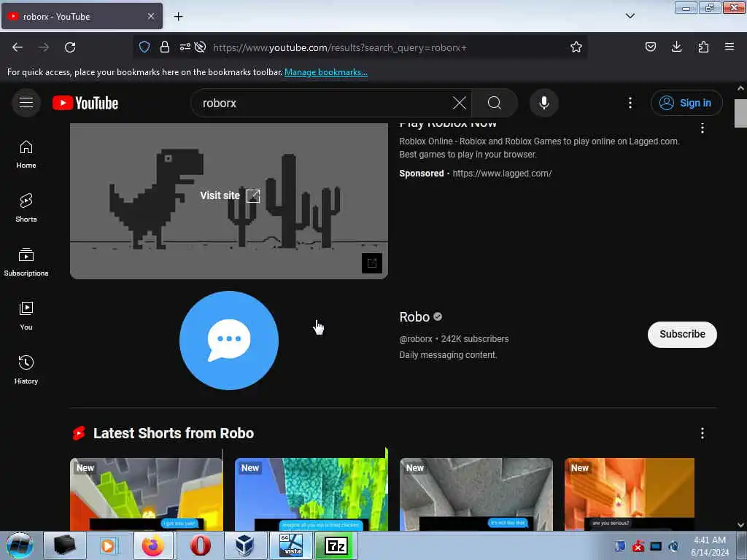747x560 pixels.
Task: Close the roborx - YouTube tab
Action: pos(151,16)
